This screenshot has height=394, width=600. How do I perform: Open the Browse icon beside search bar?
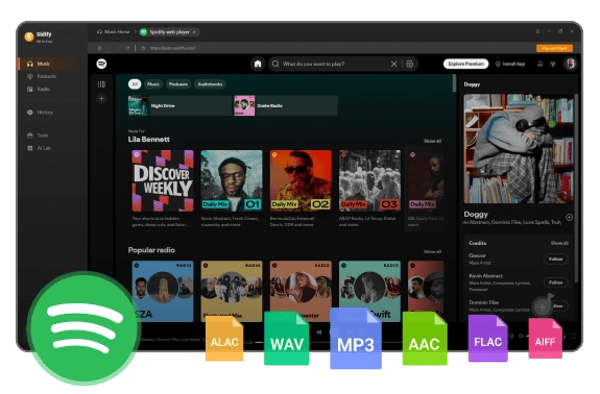(x=409, y=64)
